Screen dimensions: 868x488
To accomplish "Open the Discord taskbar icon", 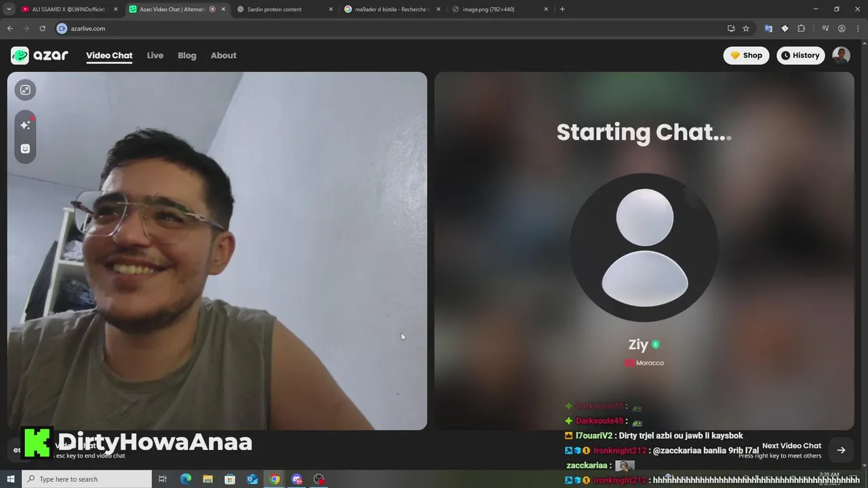I will (297, 479).
